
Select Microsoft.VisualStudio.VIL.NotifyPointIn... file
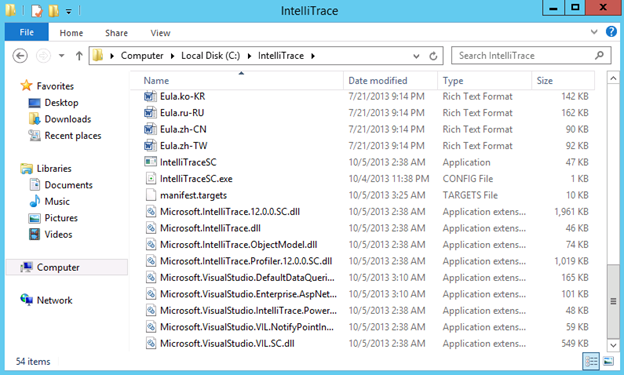click(247, 327)
